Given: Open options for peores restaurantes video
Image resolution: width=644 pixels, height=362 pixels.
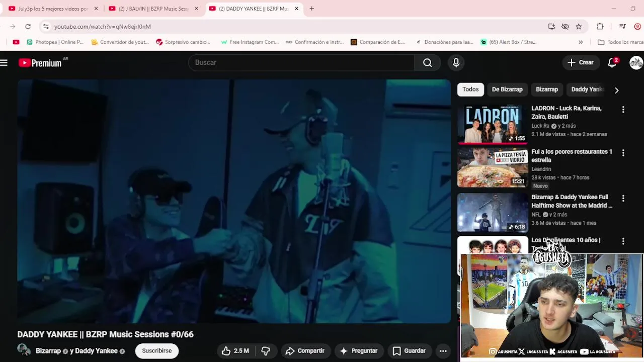Looking at the screenshot, I should tap(623, 153).
